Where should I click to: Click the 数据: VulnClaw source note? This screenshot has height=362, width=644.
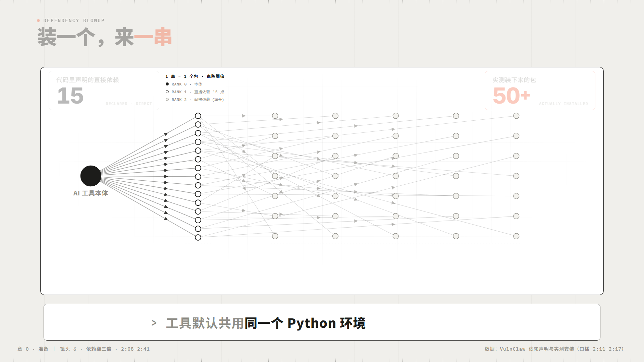coord(554,349)
